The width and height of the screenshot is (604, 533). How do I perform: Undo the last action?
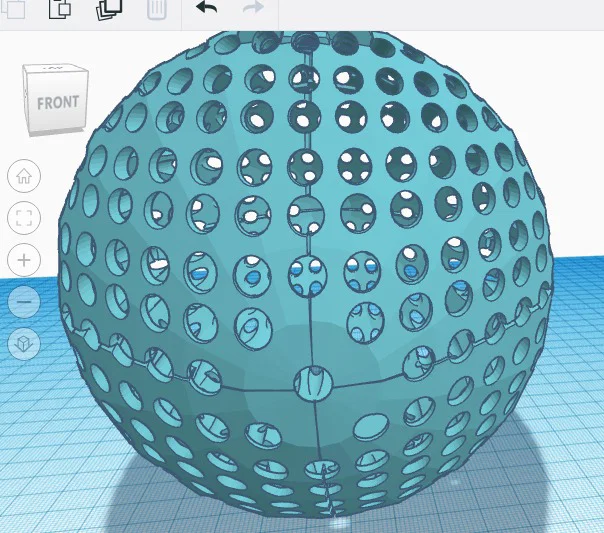(206, 7)
